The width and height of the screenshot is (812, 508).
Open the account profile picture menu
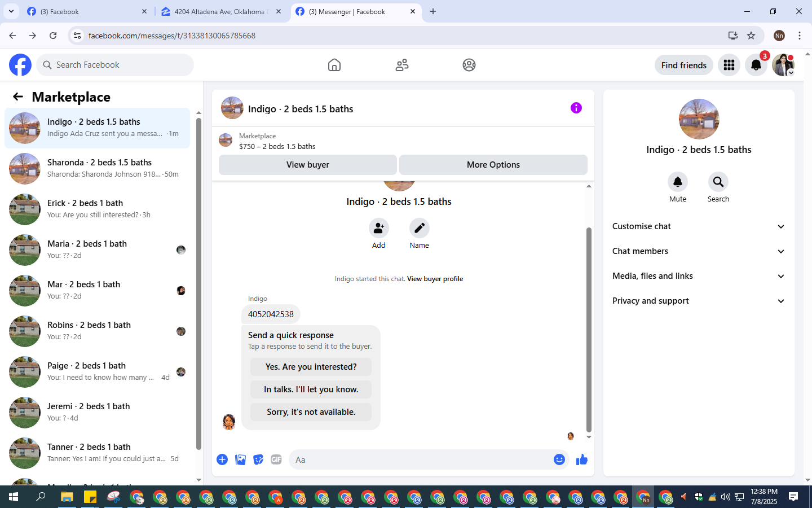pos(783,65)
